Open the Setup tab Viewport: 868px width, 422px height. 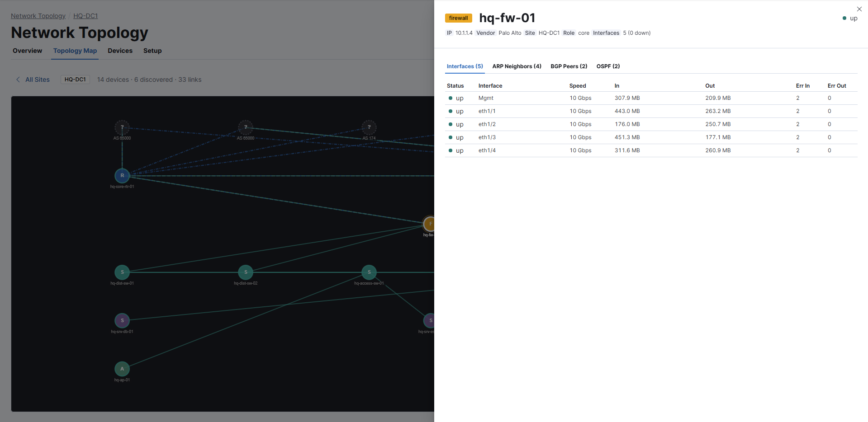tap(152, 51)
